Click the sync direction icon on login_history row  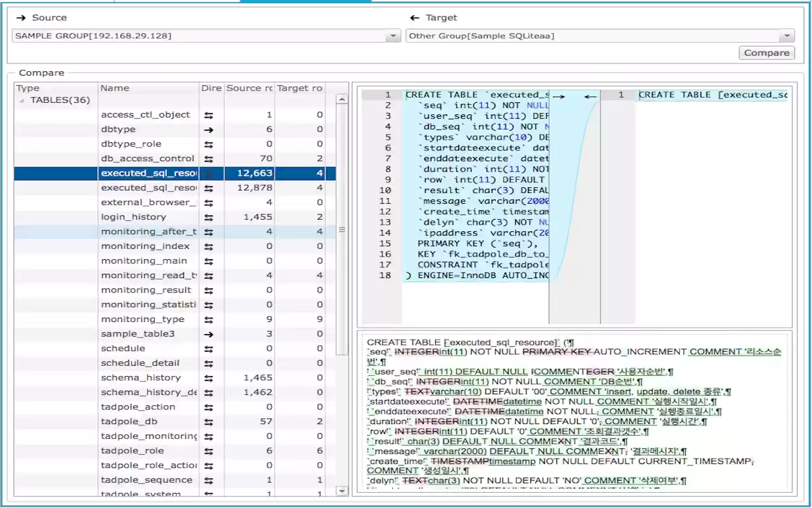209,217
